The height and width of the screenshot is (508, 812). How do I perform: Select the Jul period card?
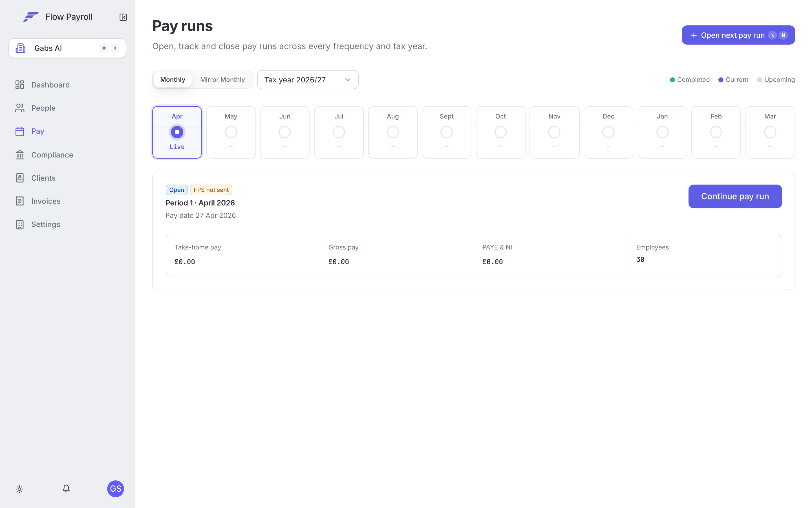tap(339, 132)
